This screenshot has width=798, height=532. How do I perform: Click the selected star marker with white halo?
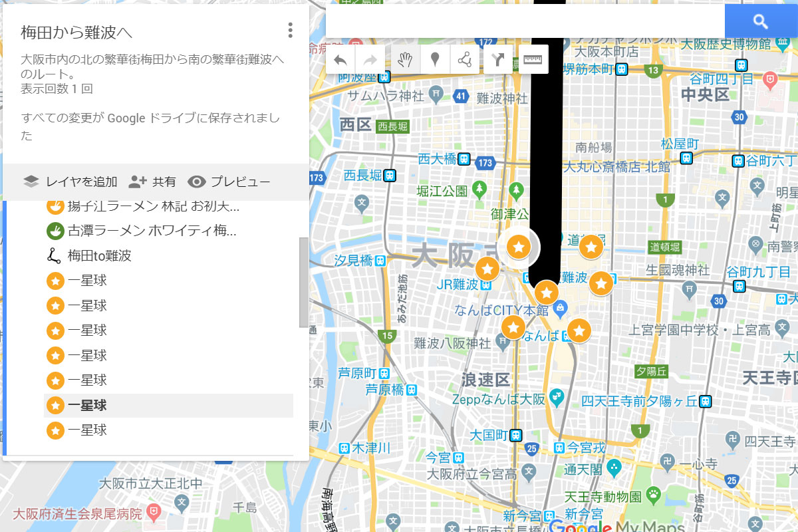[519, 247]
